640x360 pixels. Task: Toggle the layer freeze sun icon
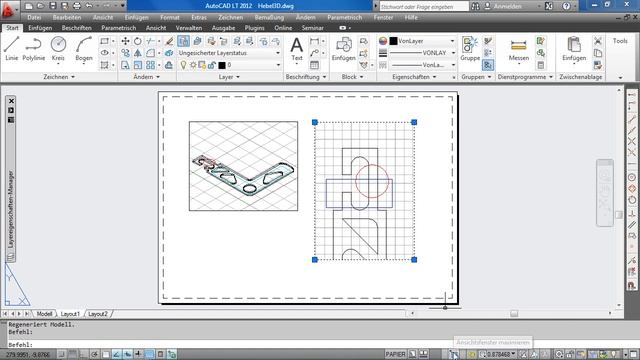(x=193, y=65)
